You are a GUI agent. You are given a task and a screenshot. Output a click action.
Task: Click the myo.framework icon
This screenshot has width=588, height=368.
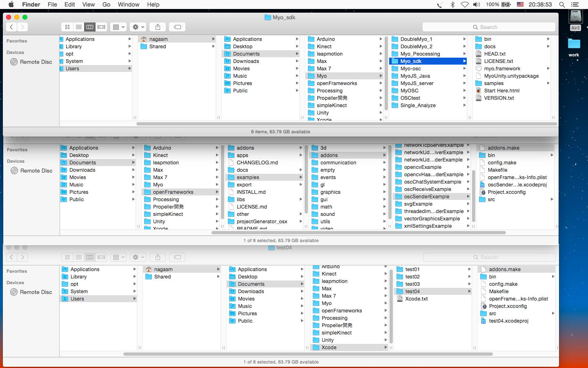point(479,69)
